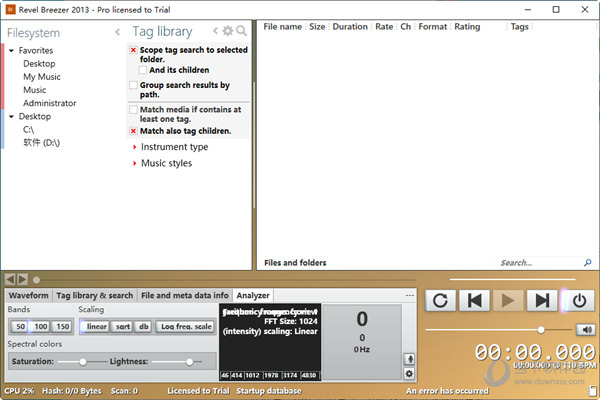
Task: Click the panel options ellipsis icon
Action: coord(410,296)
